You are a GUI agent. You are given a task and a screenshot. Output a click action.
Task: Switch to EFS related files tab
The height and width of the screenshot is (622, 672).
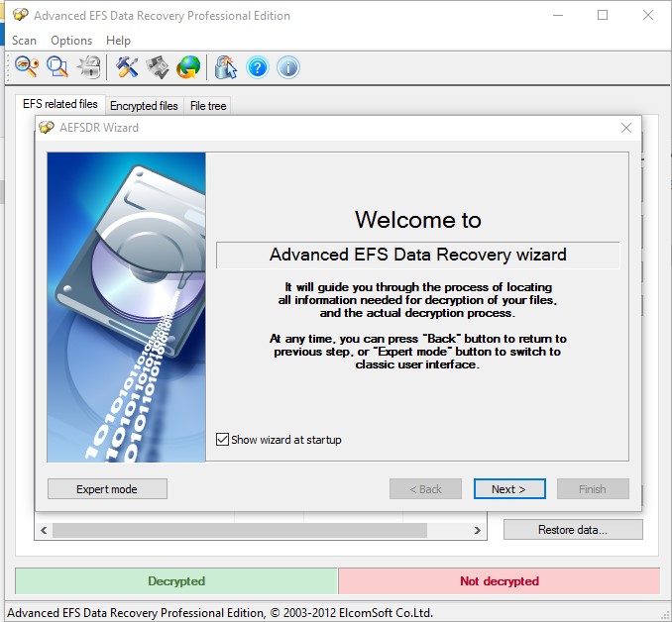coord(60,104)
